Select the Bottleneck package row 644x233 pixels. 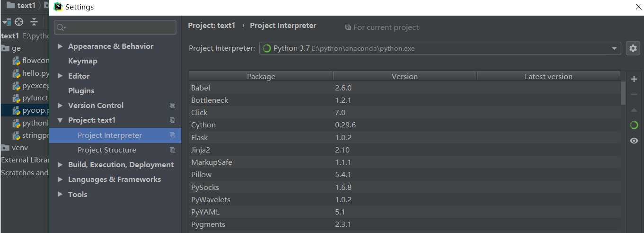pos(405,100)
